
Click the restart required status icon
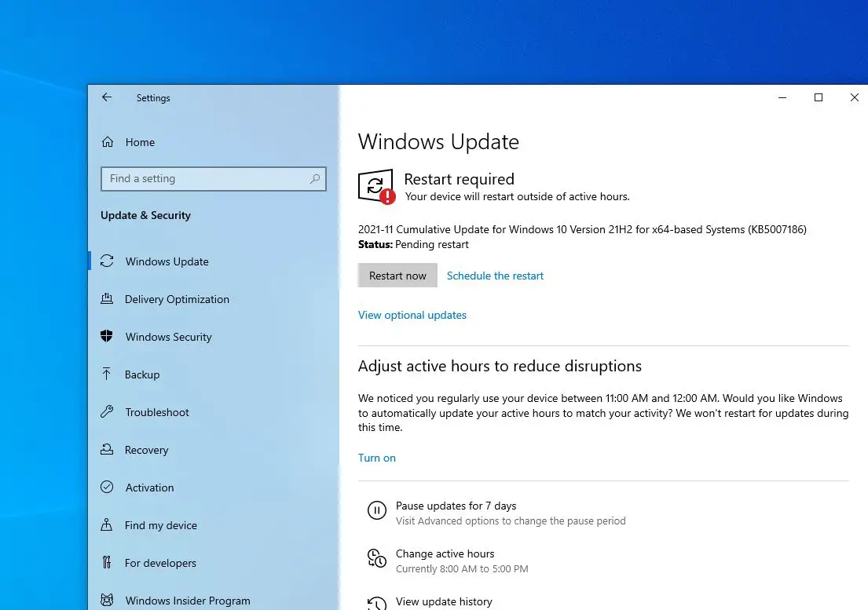click(x=376, y=186)
